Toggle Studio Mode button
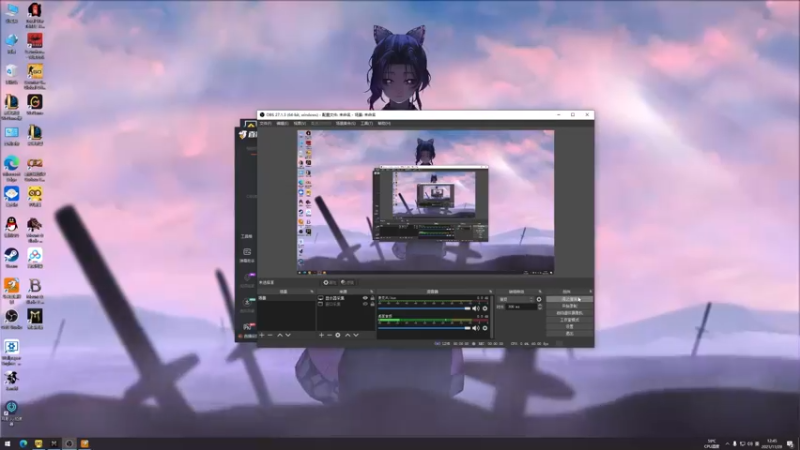This screenshot has width=800, height=450. click(569, 320)
